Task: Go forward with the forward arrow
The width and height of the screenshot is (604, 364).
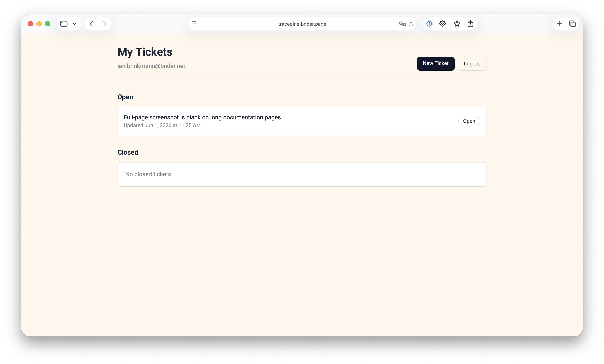Action: point(105,24)
